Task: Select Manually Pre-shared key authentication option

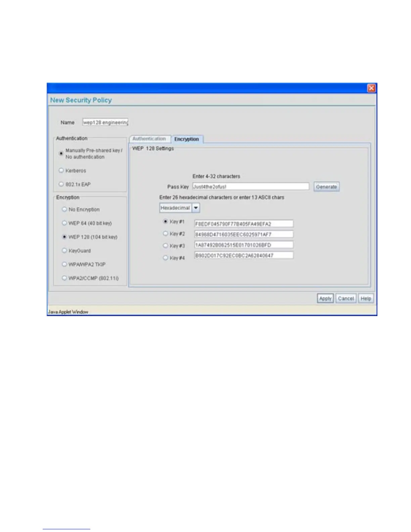Action: coord(61,153)
